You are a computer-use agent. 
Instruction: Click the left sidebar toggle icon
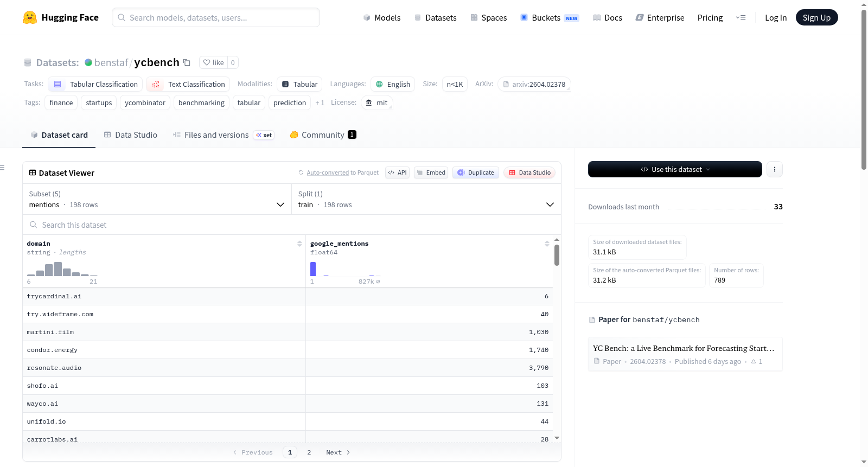[2, 168]
